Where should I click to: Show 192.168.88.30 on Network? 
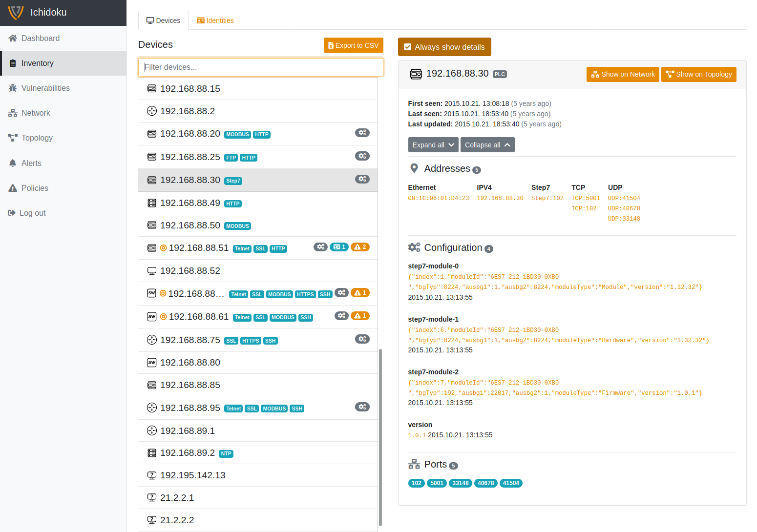point(623,74)
